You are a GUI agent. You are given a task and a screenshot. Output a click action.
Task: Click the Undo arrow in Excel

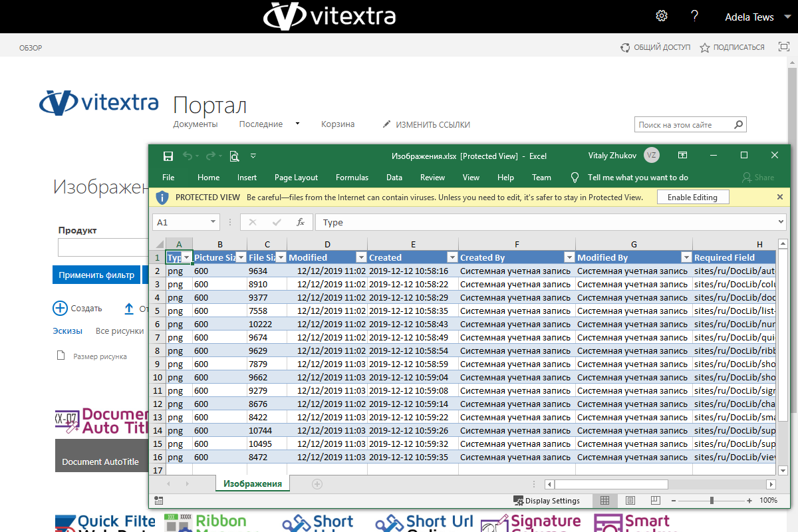point(188,156)
